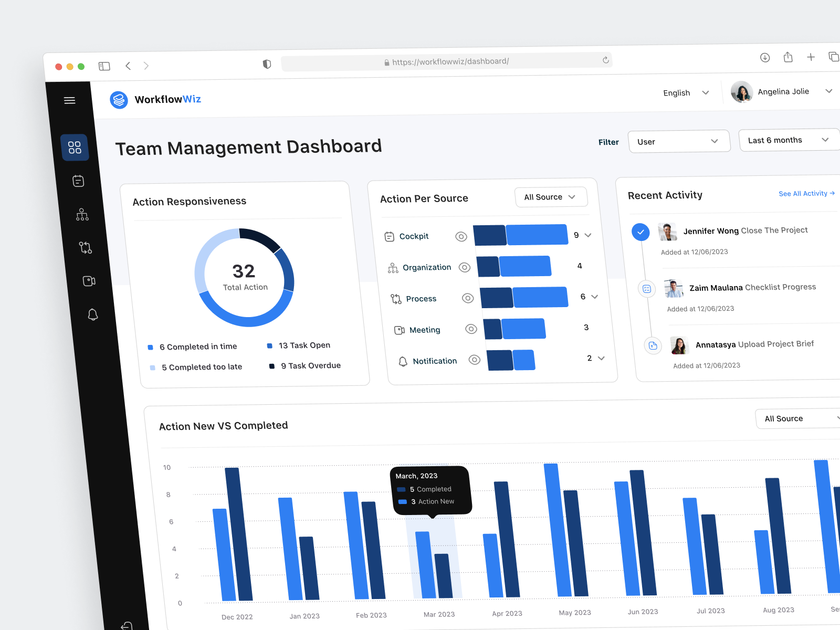The image size is (840, 630).
Task: Open the video meetings icon in sidebar
Action: point(89,281)
